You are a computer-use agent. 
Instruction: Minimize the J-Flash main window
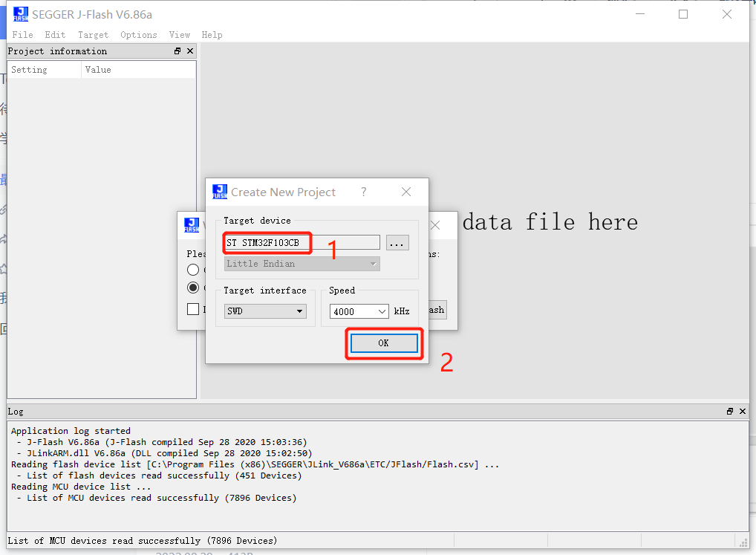point(640,14)
